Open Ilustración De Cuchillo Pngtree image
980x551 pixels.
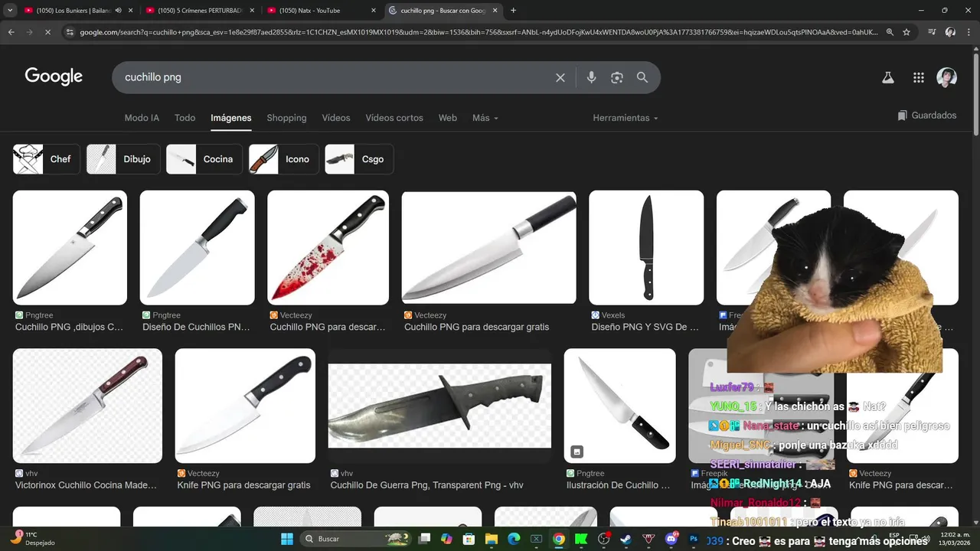[x=620, y=406]
